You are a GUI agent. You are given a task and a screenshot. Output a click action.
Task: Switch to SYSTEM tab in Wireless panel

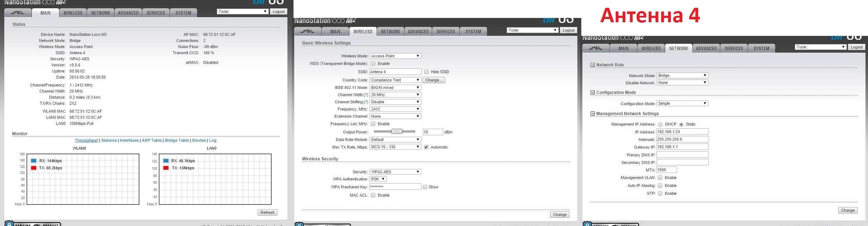[473, 32]
